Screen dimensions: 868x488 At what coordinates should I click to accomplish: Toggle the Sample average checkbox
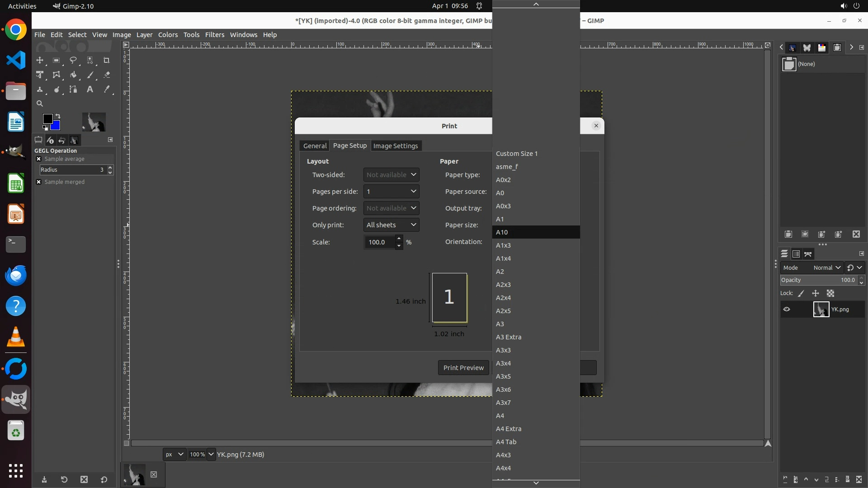pyautogui.click(x=39, y=159)
